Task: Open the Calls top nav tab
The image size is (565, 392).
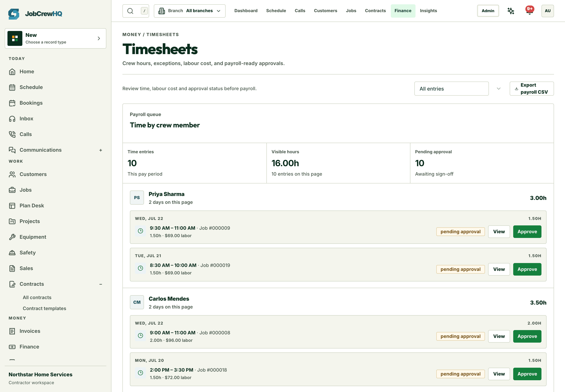Action: tap(300, 11)
